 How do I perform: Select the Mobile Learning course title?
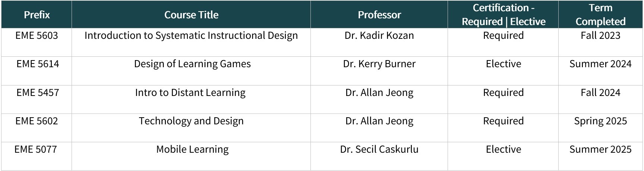point(192,149)
